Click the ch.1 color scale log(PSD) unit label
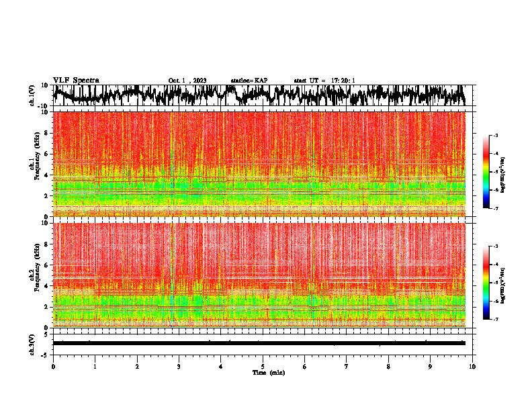This screenshot has width=532, height=411. click(x=503, y=175)
